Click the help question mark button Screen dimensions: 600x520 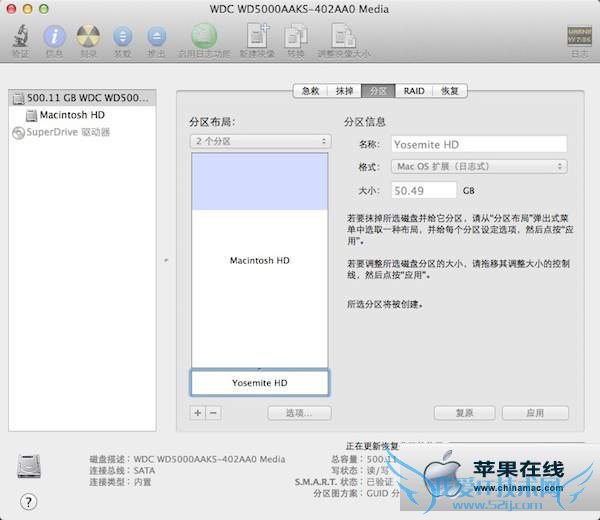(28, 502)
